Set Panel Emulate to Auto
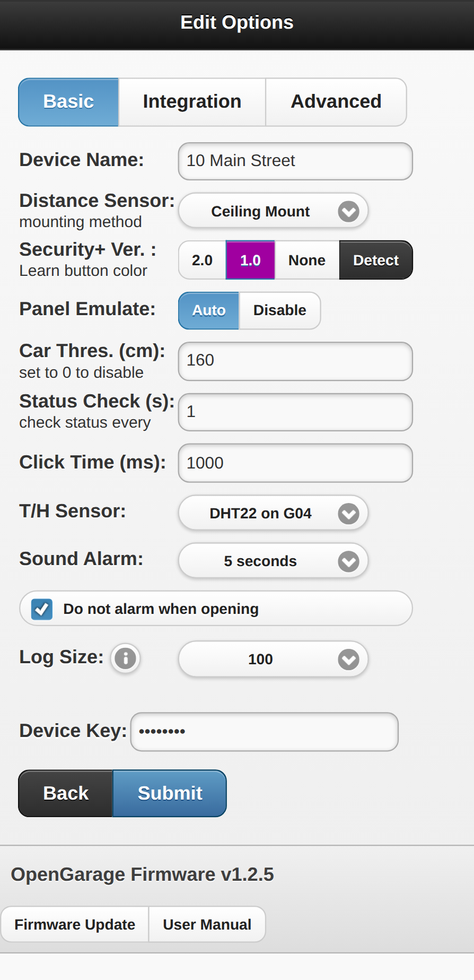 (x=209, y=310)
